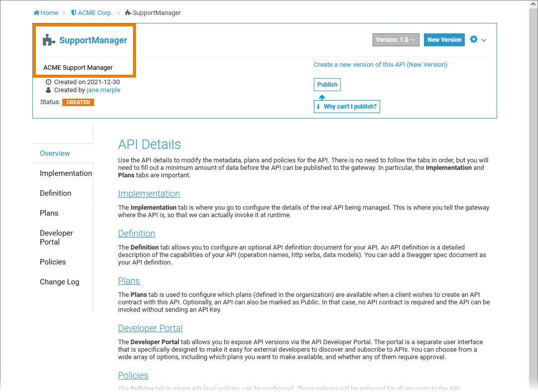Follow the Definition heading link
This screenshot has height=392, width=538.
(x=136, y=234)
